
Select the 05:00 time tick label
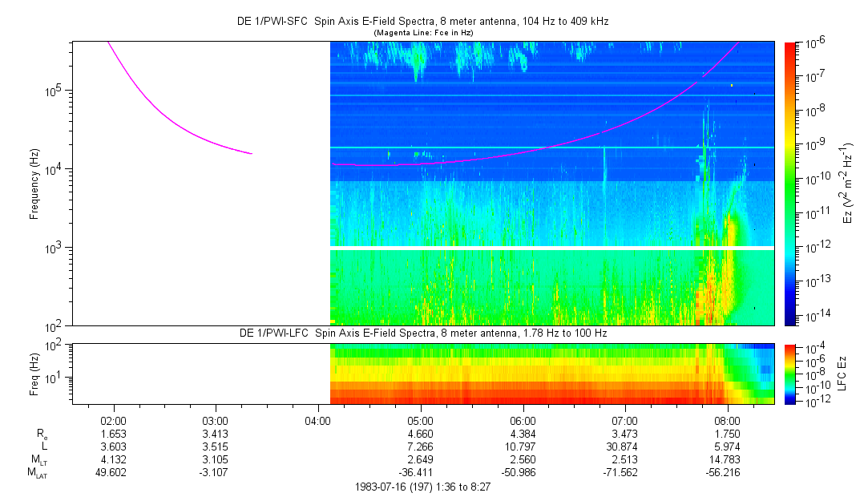[420, 420]
